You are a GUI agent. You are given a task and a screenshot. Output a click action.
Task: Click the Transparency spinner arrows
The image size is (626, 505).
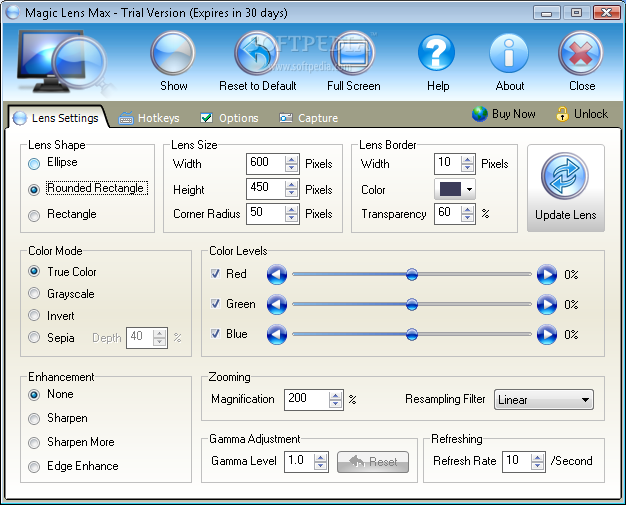[x=468, y=214]
